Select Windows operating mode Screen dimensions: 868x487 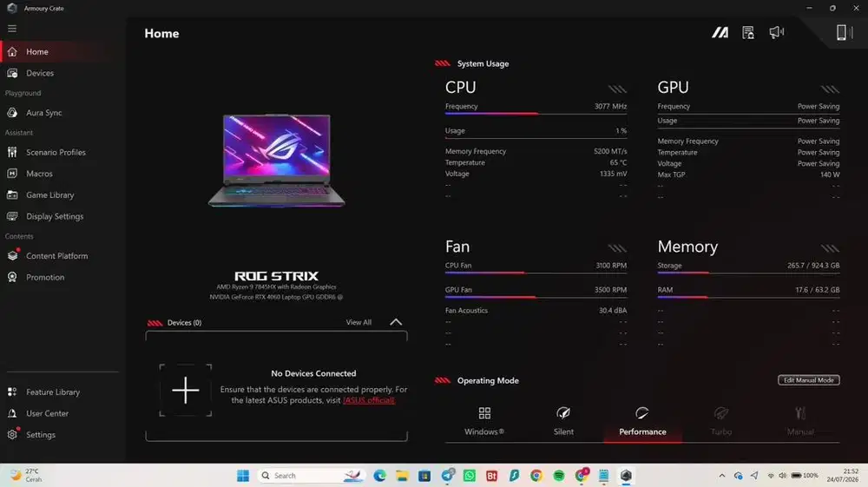point(484,421)
